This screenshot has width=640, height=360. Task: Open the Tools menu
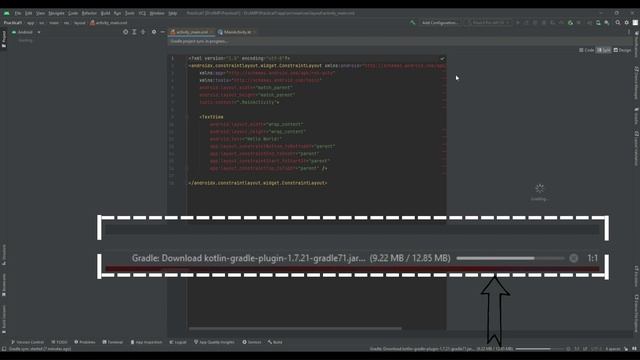(x=129, y=13)
